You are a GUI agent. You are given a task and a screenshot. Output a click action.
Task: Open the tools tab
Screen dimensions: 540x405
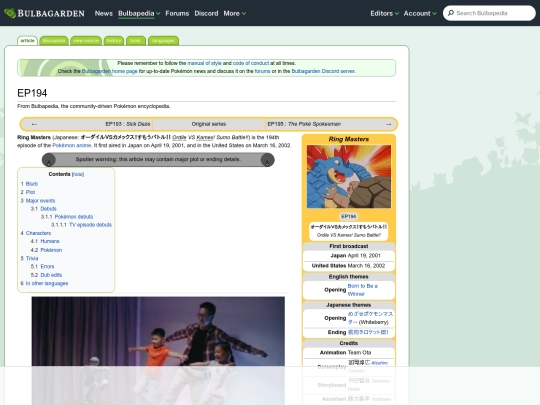[x=136, y=41]
